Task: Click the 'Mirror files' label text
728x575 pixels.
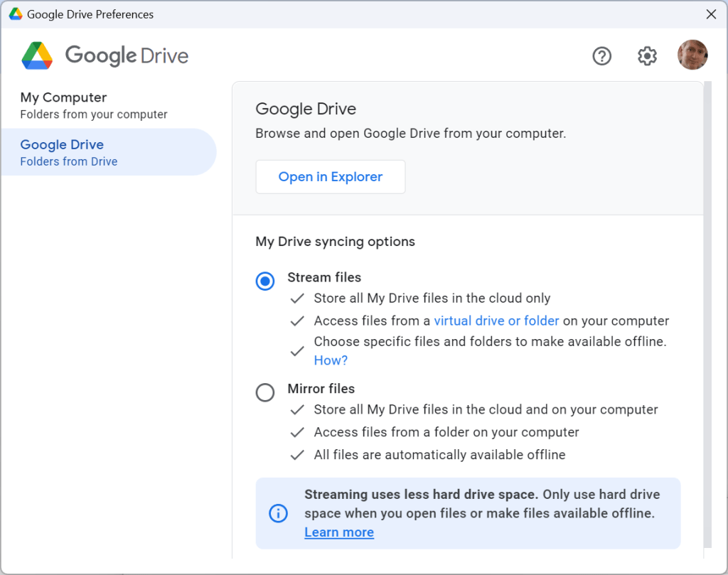Action: coord(321,389)
